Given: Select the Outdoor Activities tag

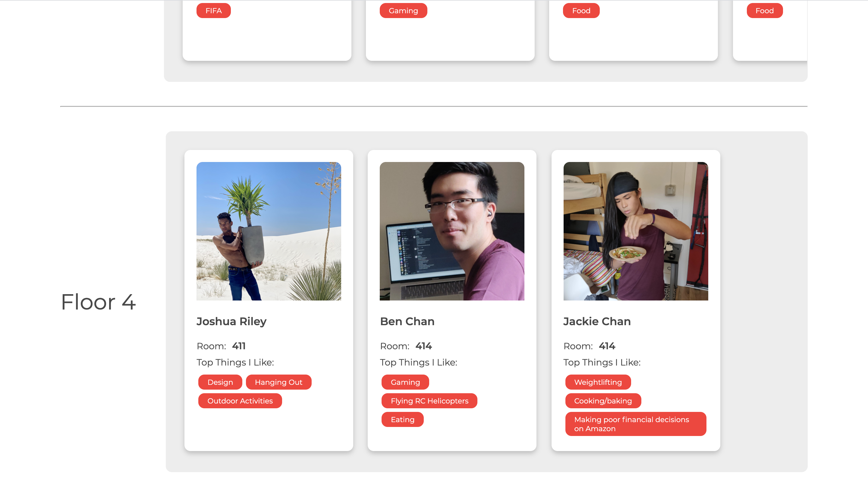Looking at the screenshot, I should coord(240,401).
